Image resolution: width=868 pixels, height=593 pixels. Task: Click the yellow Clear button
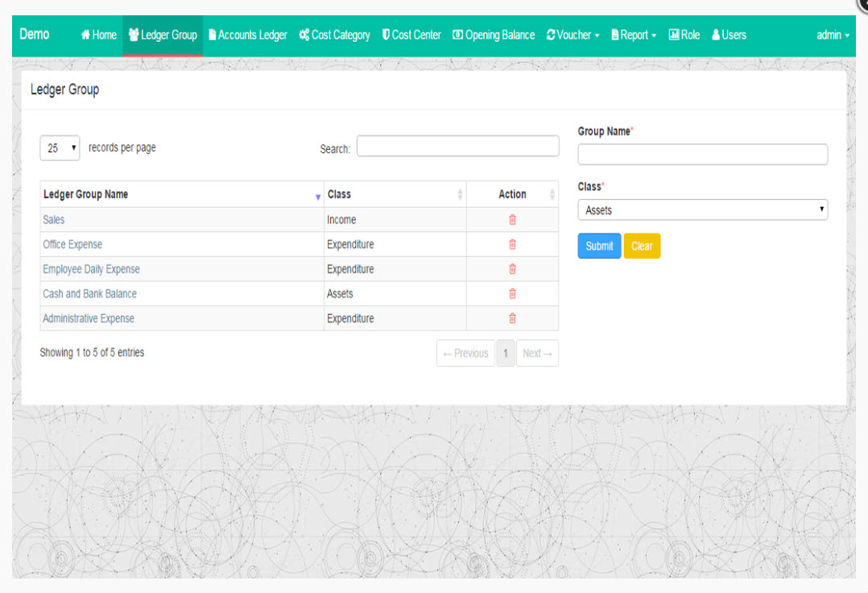pos(642,247)
